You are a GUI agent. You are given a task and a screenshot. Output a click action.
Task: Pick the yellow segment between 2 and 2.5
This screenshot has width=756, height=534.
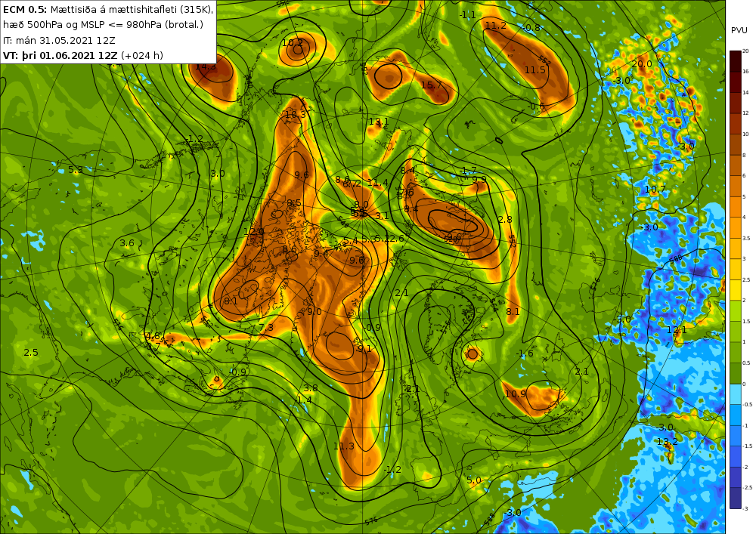coord(736,290)
